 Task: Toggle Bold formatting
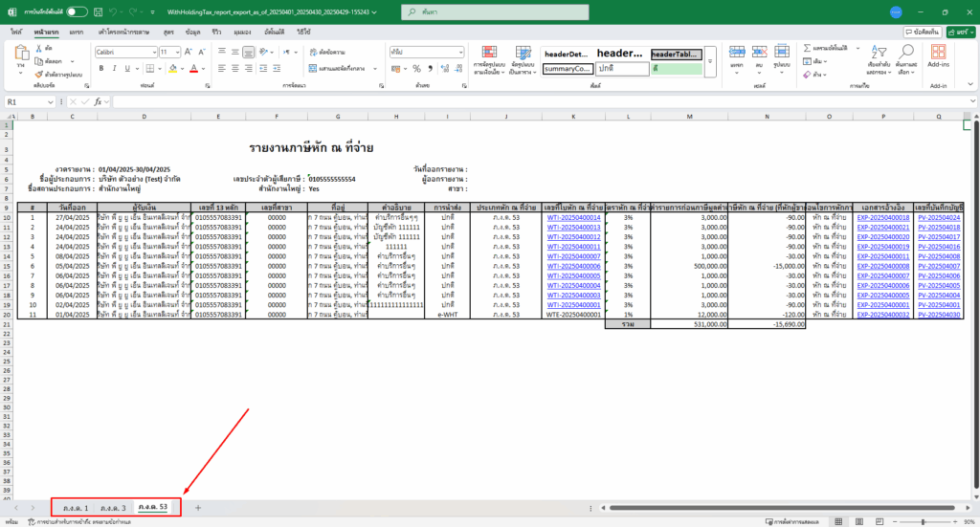click(x=101, y=69)
